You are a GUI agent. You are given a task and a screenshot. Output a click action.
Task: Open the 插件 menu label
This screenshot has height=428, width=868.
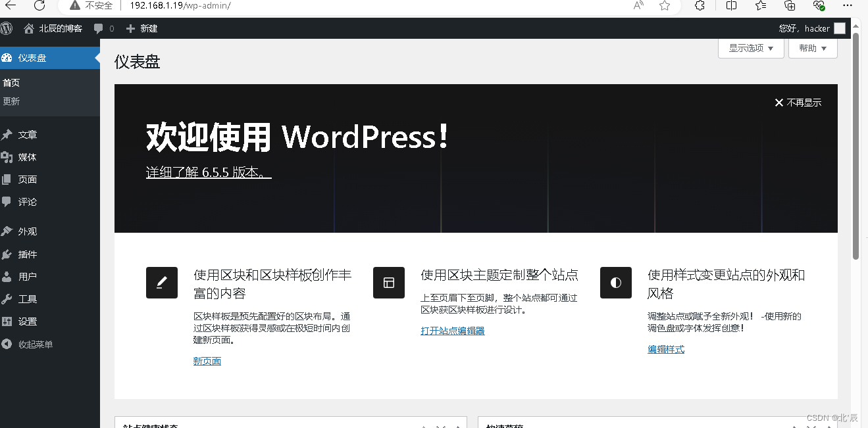pyautogui.click(x=28, y=254)
